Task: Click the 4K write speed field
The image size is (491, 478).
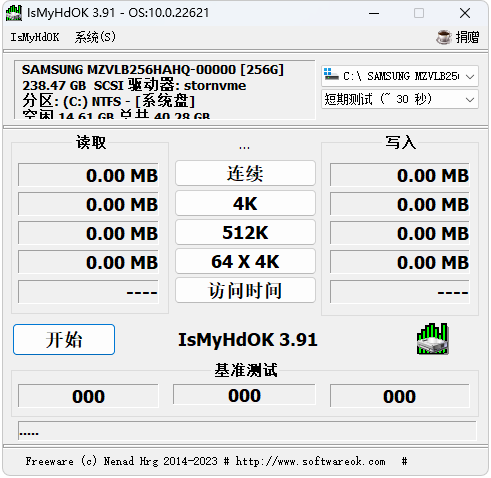Action: pyautogui.click(x=400, y=204)
